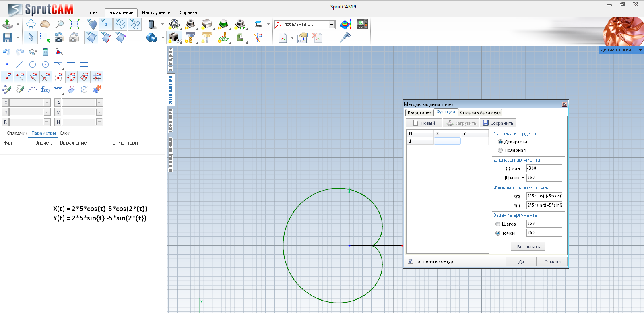Open the Динамический view mode dropdown
Image resolution: width=644 pixels, height=313 pixels.
(640, 50)
